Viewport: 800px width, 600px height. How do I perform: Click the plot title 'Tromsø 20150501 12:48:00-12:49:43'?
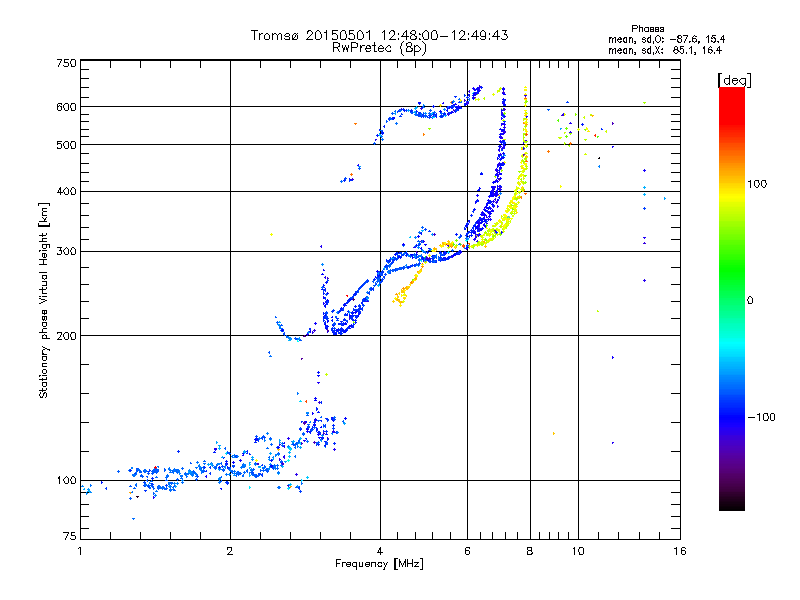click(379, 35)
